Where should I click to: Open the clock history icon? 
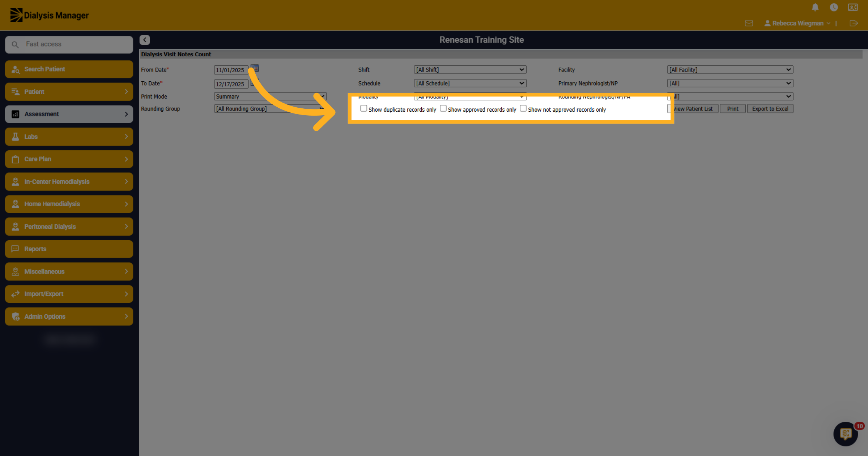[x=834, y=7]
